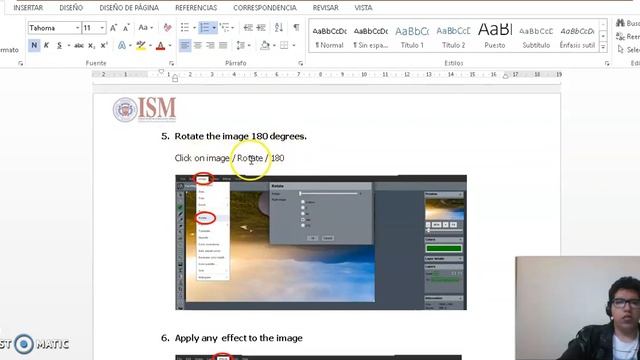The image size is (640, 360).
Task: Align the paragraph to the left
Action: pyautogui.click(x=185, y=45)
